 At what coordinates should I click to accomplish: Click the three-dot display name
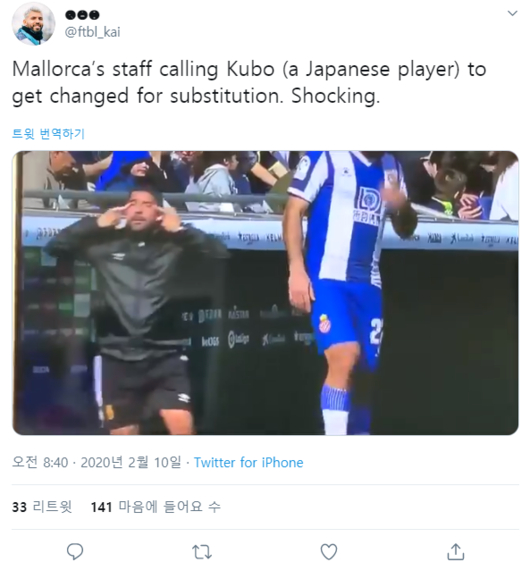(82, 15)
